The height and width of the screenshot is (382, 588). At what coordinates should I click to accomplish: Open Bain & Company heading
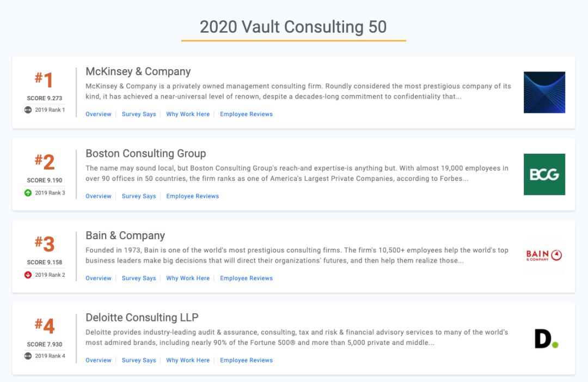tap(125, 235)
